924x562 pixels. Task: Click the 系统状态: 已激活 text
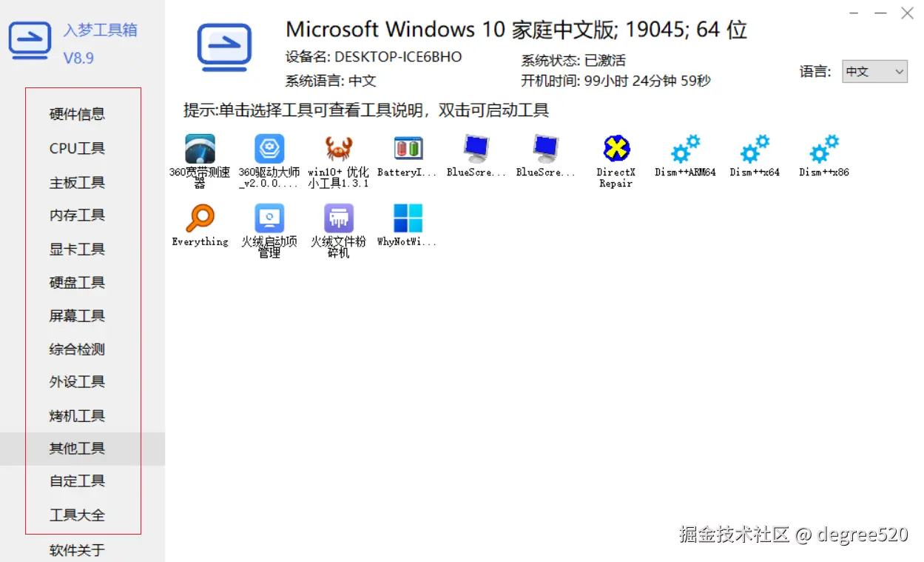pyautogui.click(x=573, y=61)
